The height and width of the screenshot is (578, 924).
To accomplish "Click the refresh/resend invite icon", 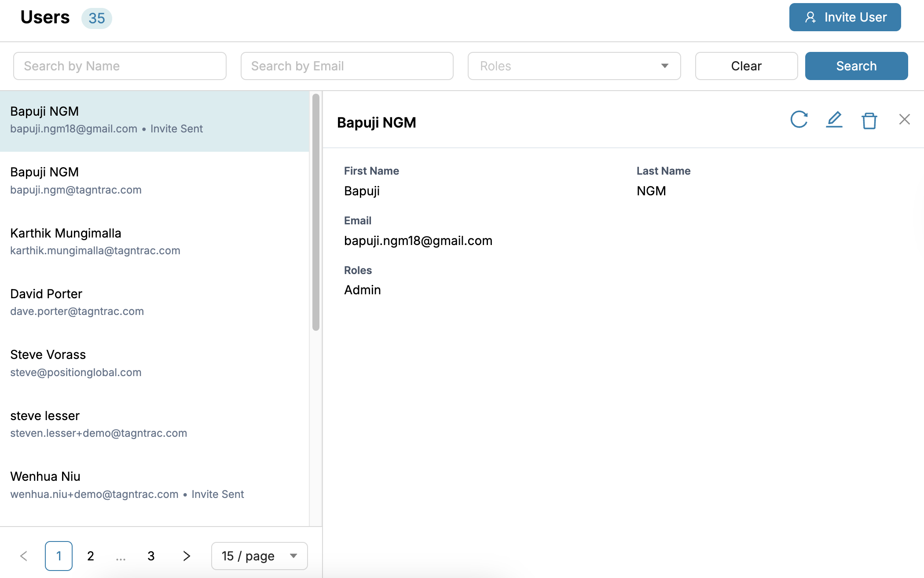I will [x=799, y=120].
